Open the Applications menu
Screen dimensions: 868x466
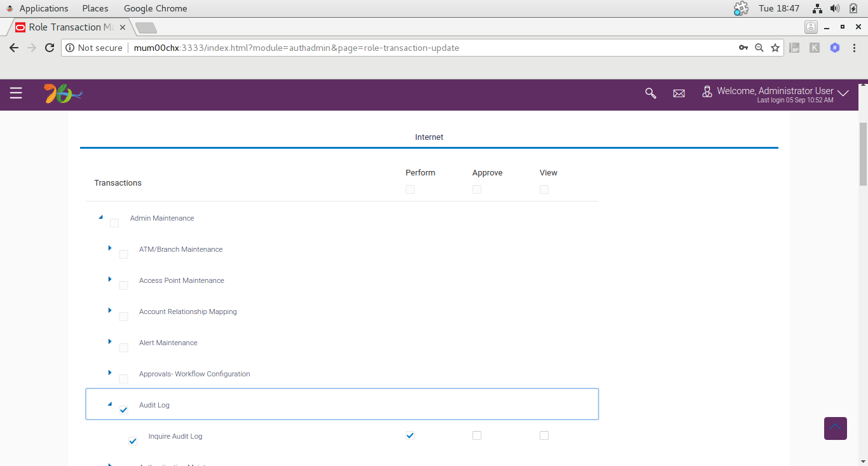click(44, 8)
